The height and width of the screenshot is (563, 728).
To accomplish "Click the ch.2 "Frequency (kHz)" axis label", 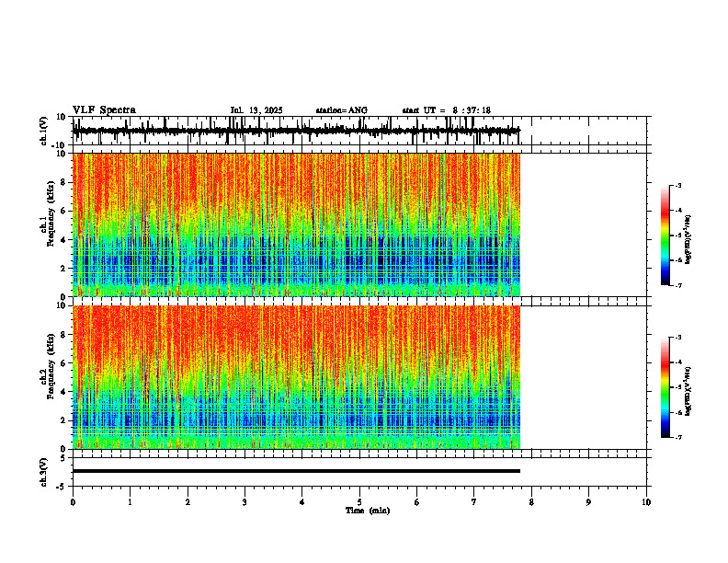I will click(x=51, y=366).
